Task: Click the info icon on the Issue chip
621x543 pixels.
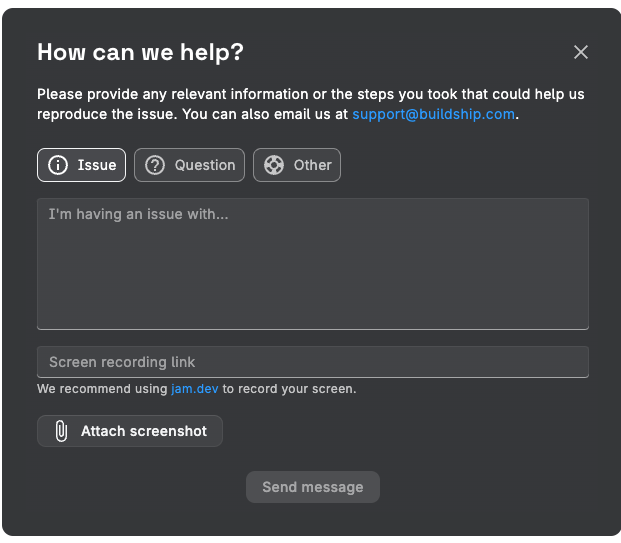Action: 58,165
